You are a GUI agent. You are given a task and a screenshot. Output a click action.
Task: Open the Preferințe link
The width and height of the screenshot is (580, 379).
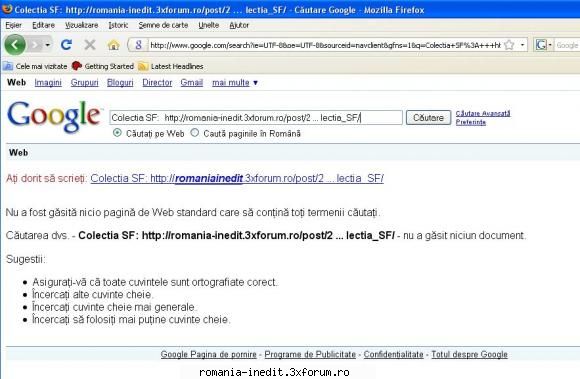coord(471,122)
